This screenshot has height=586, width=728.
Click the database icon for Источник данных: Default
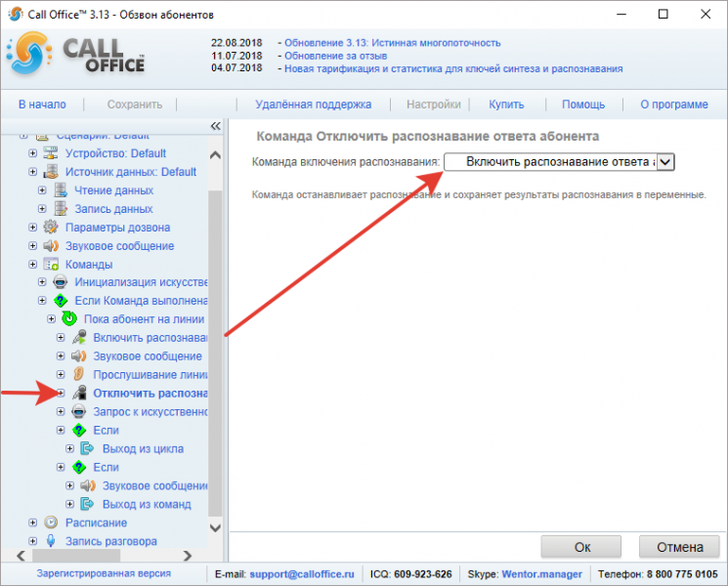click(x=50, y=171)
